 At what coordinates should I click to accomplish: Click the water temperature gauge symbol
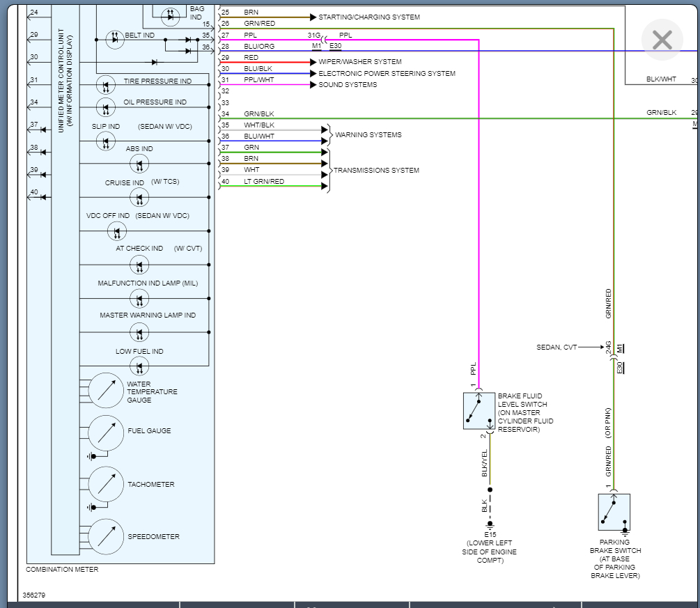pos(106,390)
